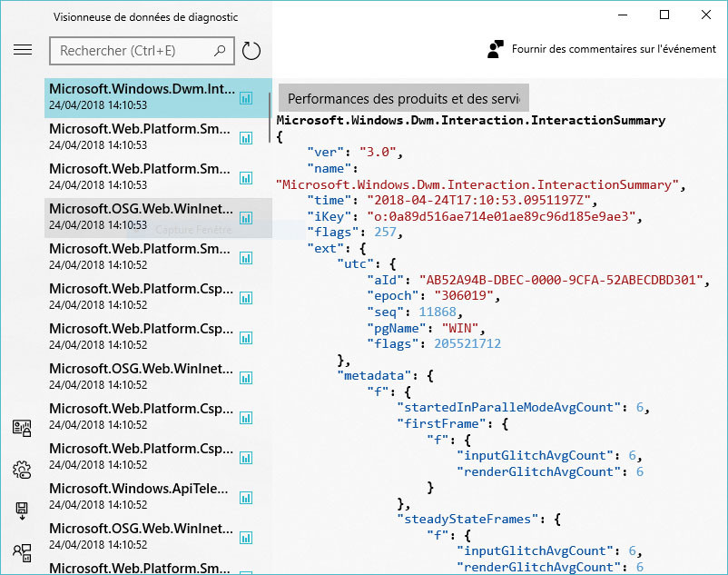Viewport: 728px width, 575px height.
Task: Click the aId value AB52A94B-DBEC-0000-9CFA-52ABECDBD301
Action: (561, 280)
